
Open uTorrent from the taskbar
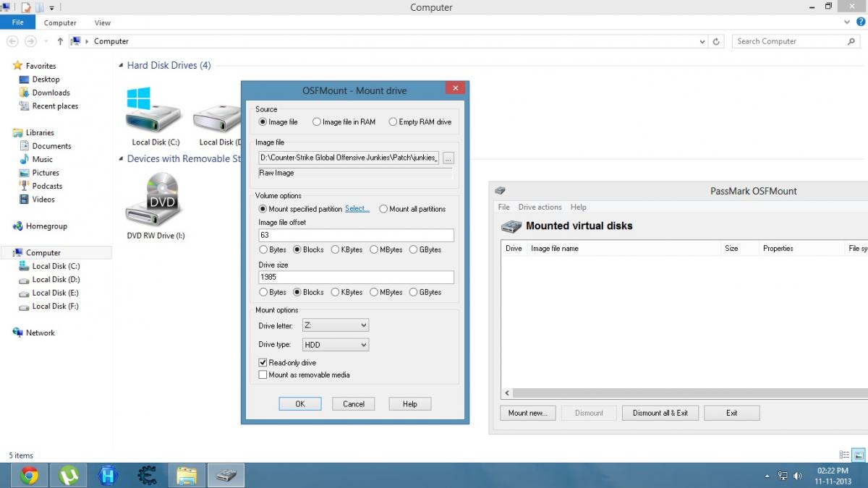pyautogui.click(x=69, y=475)
